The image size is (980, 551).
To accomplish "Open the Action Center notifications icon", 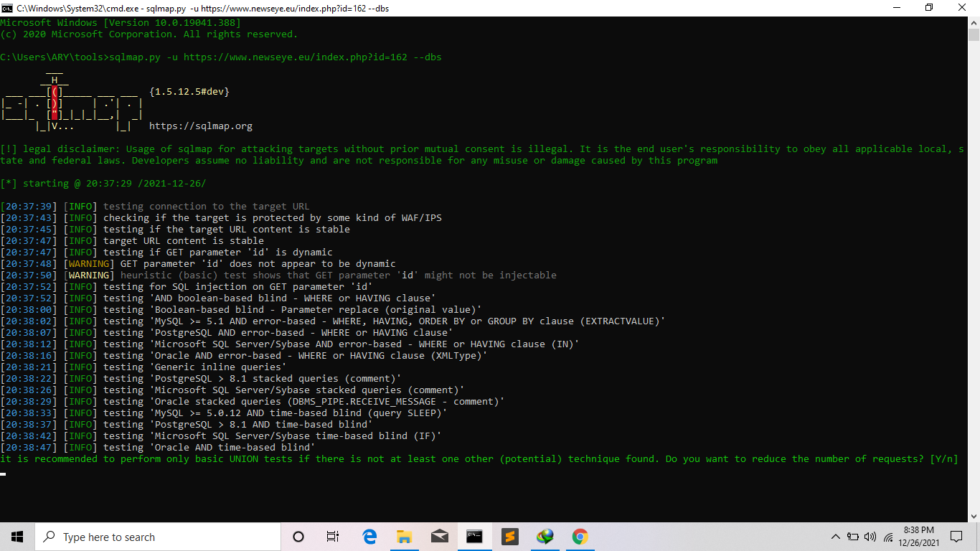I will coord(956,537).
